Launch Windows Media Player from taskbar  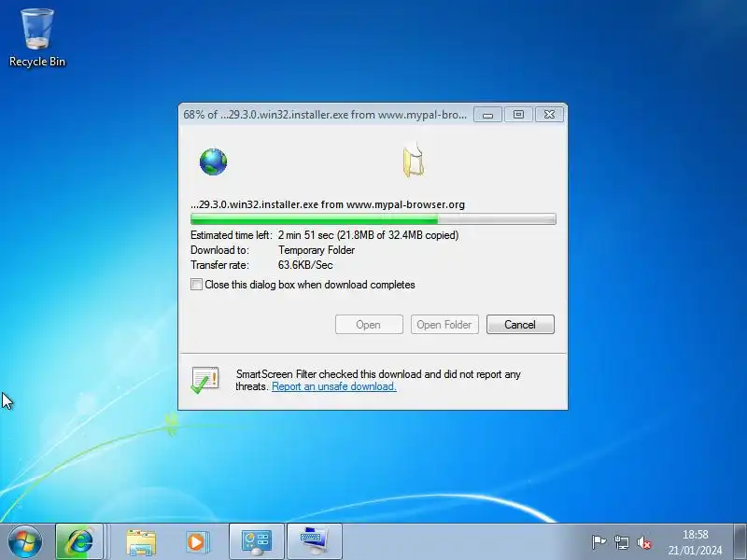tap(196, 542)
